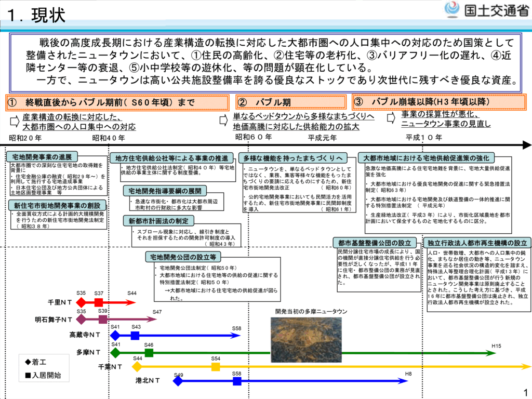Click the hollow arrow before 事業の採算性が悪化
The width and height of the screenshot is (532, 399).
393,118
